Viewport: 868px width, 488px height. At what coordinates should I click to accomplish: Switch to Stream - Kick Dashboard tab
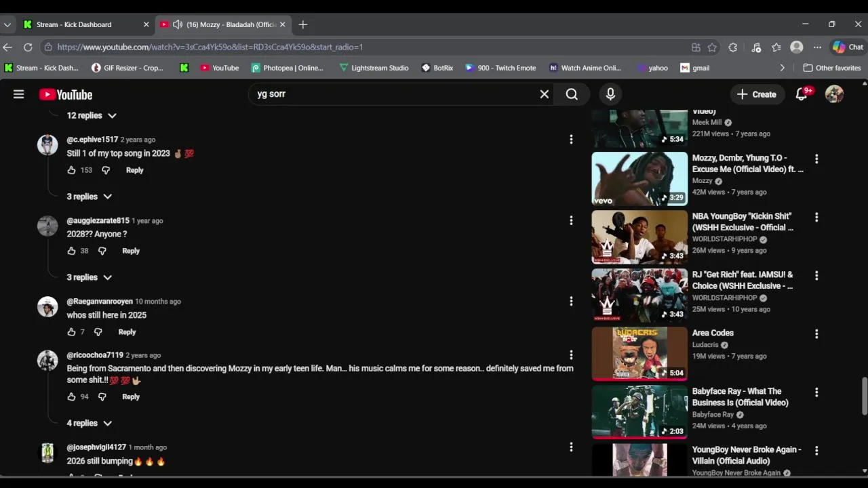pos(83,24)
